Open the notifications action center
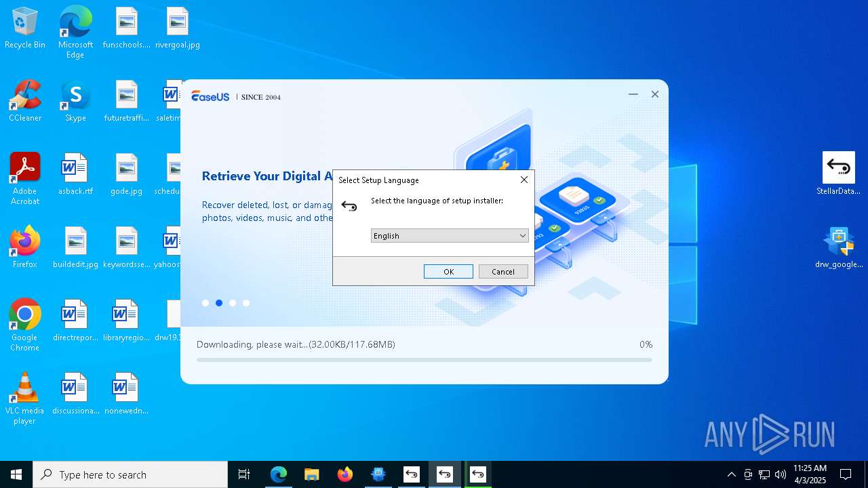 [x=846, y=474]
